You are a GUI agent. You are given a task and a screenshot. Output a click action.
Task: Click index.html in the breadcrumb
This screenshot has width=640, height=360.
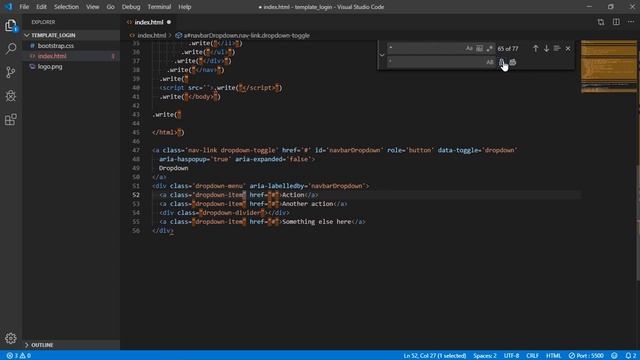tap(151, 36)
